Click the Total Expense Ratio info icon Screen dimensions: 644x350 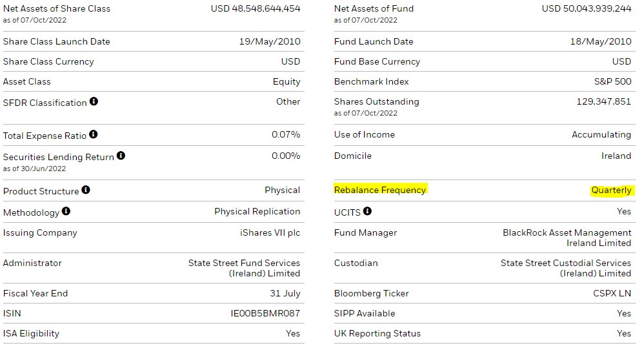pyautogui.click(x=94, y=134)
